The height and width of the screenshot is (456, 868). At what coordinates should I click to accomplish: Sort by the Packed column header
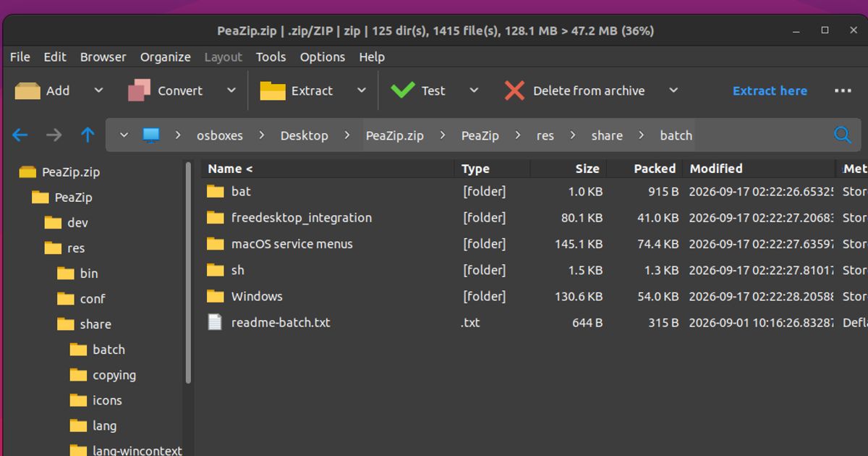pyautogui.click(x=644, y=169)
